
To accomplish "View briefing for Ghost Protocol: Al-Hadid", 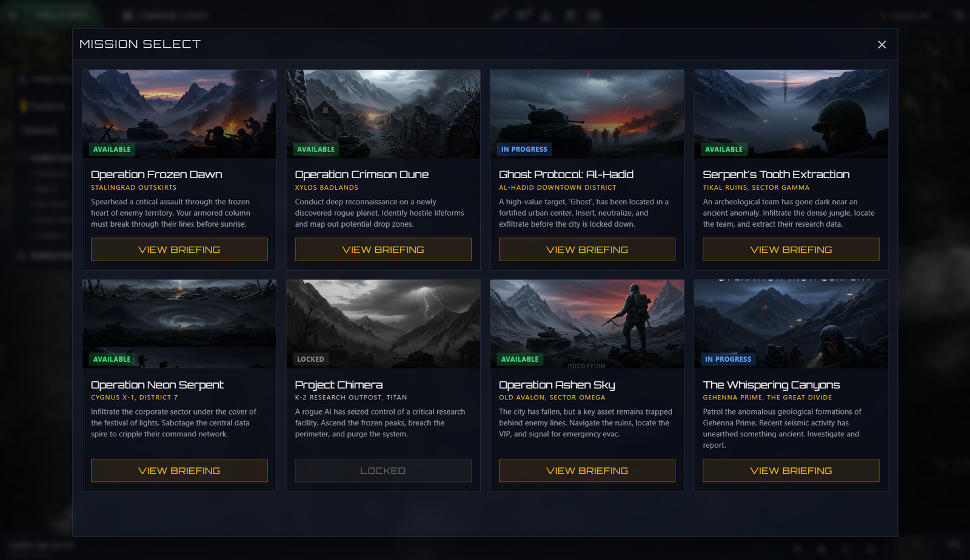I will click(586, 250).
